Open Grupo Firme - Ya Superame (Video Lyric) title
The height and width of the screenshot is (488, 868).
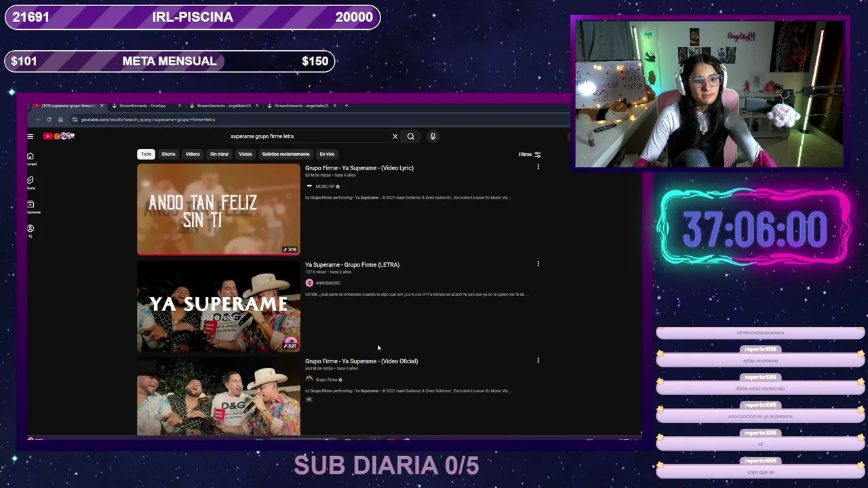359,168
